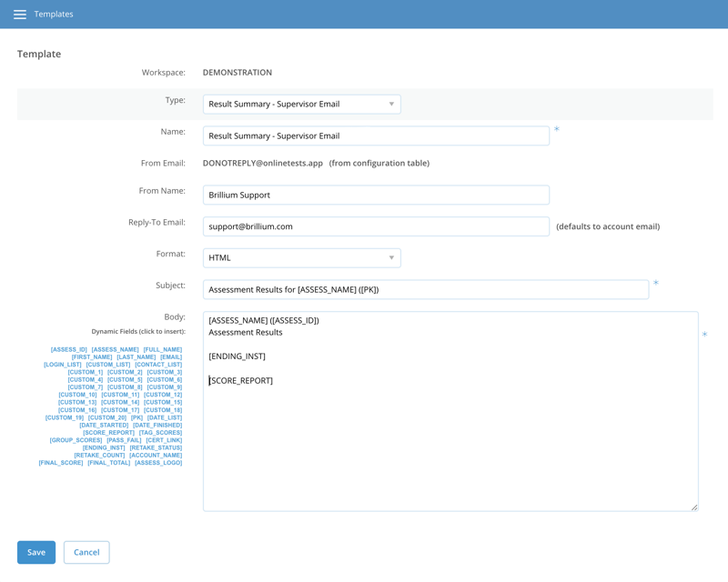
Task: Click inside the Body text area
Action: pyautogui.click(x=450, y=412)
